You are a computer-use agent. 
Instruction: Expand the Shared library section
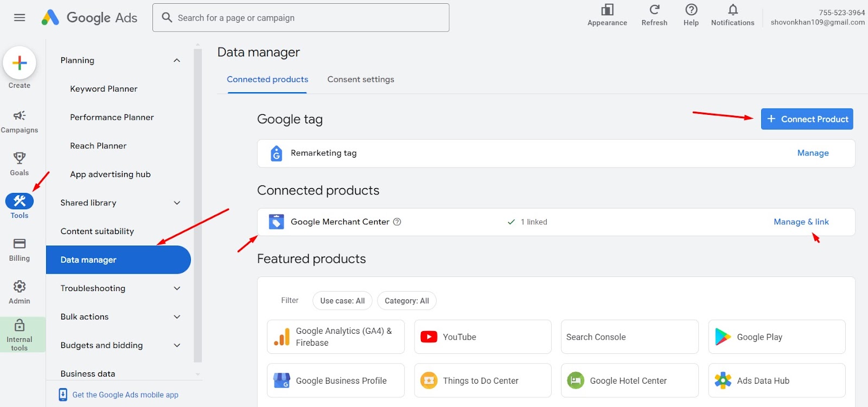[177, 203]
